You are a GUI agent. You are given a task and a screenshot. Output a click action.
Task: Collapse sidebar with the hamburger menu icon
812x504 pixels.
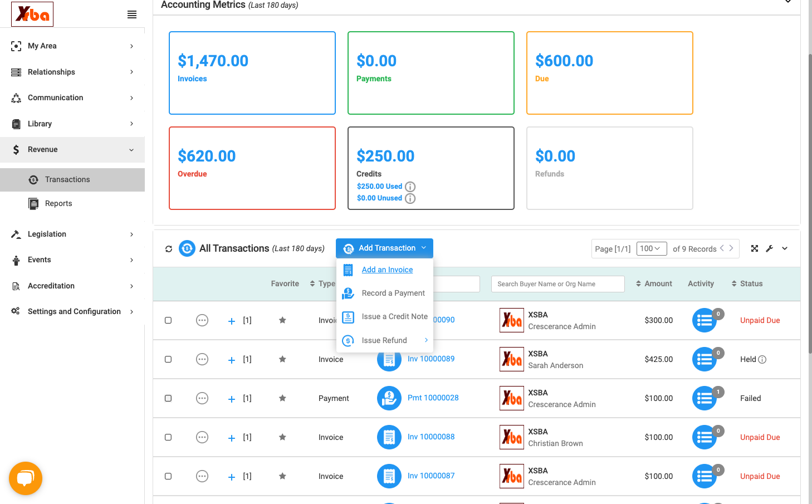pyautogui.click(x=132, y=14)
